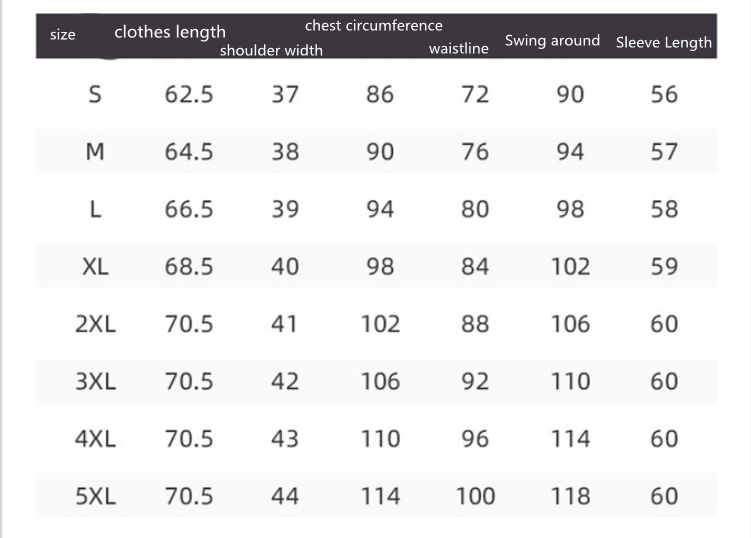Click the 2XL size row label
This screenshot has width=751, height=538.
pos(95,324)
